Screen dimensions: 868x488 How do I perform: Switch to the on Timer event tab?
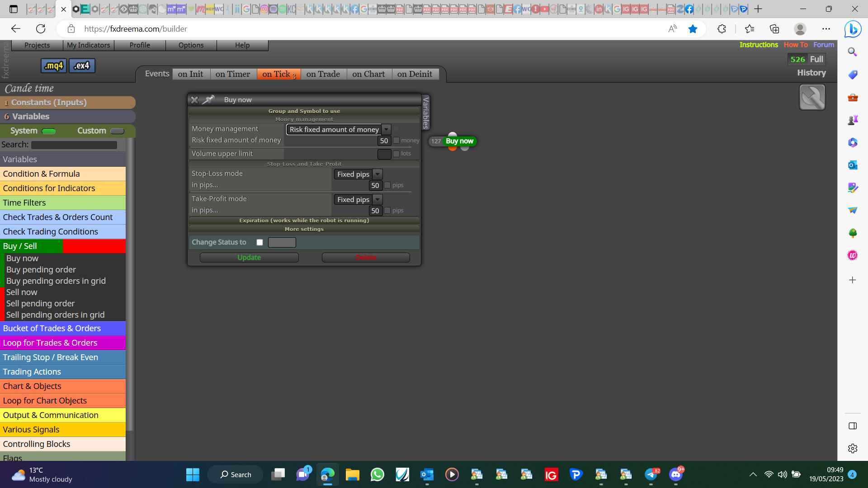233,74
